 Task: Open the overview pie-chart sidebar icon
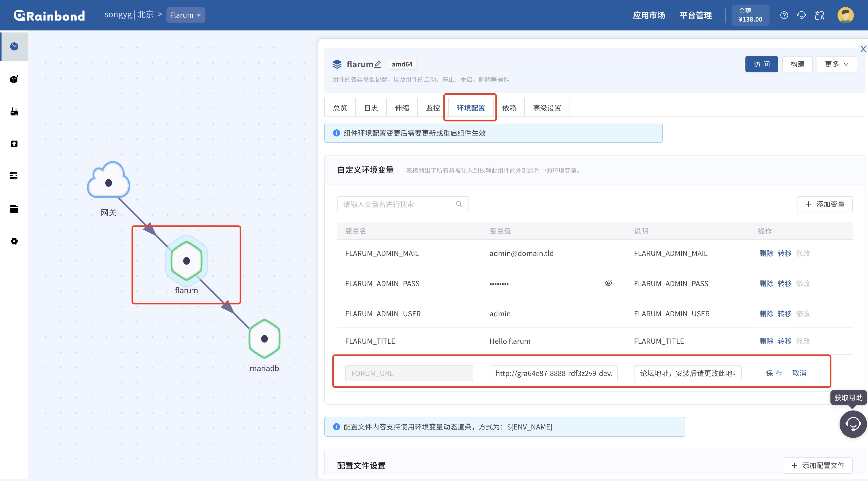tap(14, 46)
